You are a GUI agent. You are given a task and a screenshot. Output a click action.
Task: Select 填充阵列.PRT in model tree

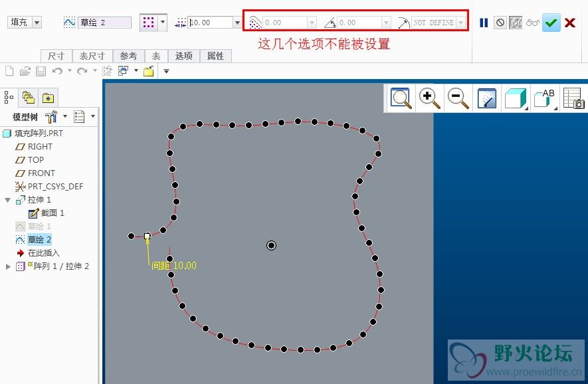[x=33, y=134]
